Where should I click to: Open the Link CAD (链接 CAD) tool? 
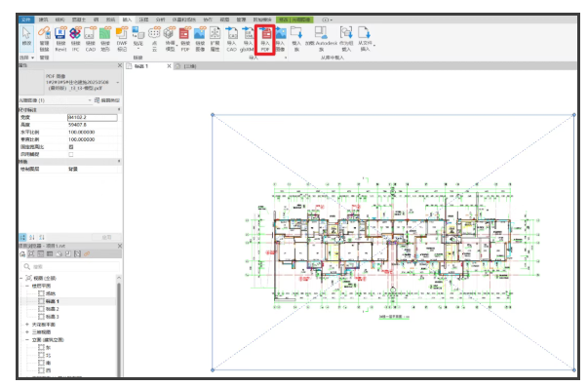tap(91, 39)
